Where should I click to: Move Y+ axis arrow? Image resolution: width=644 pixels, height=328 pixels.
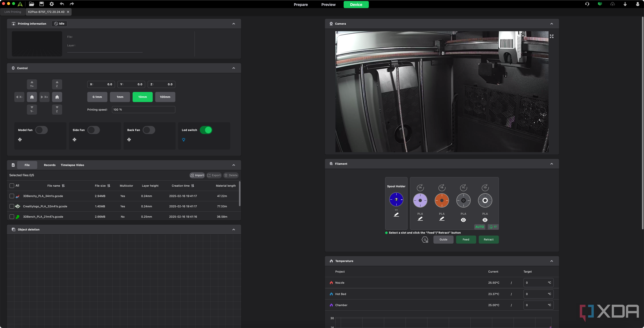tap(32, 84)
